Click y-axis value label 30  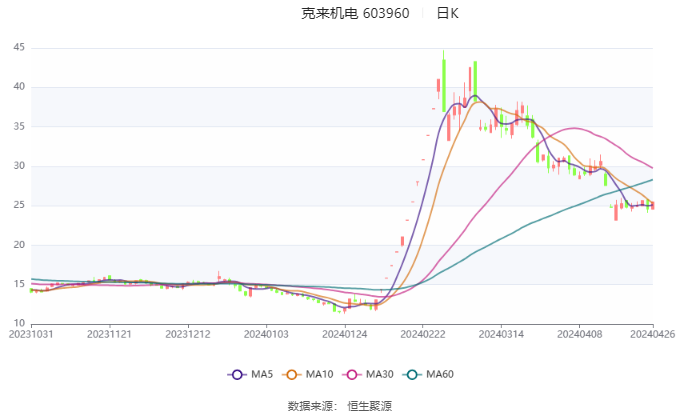click(x=19, y=166)
